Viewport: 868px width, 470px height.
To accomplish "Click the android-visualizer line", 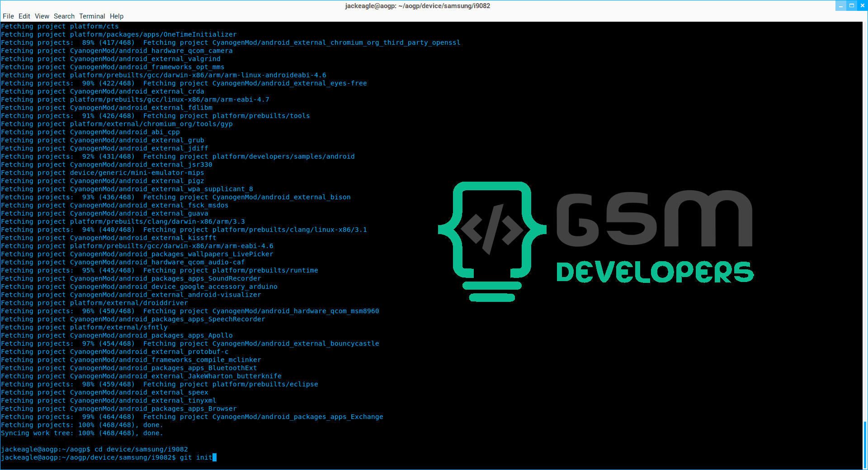I will (131, 295).
